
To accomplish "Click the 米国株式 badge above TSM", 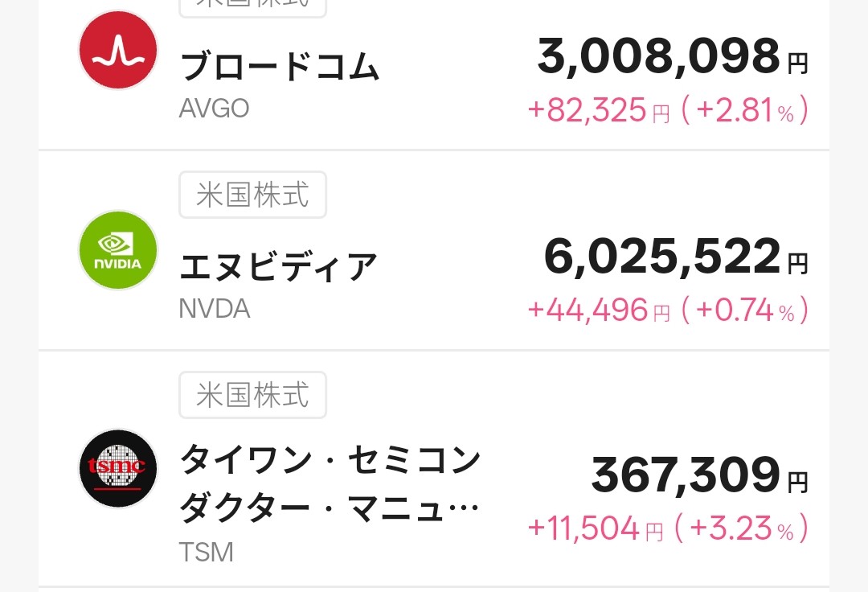I will point(252,395).
